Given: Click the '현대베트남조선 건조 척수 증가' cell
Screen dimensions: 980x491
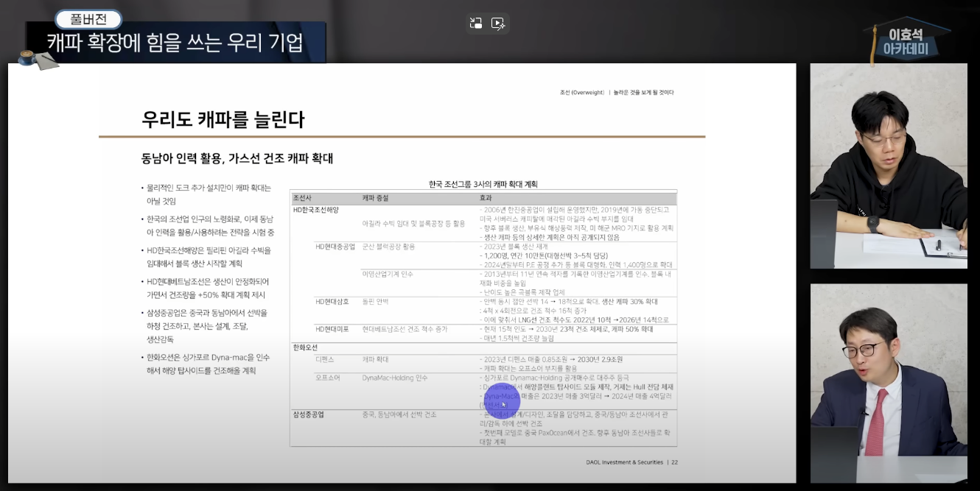Looking at the screenshot, I should click(x=405, y=329).
